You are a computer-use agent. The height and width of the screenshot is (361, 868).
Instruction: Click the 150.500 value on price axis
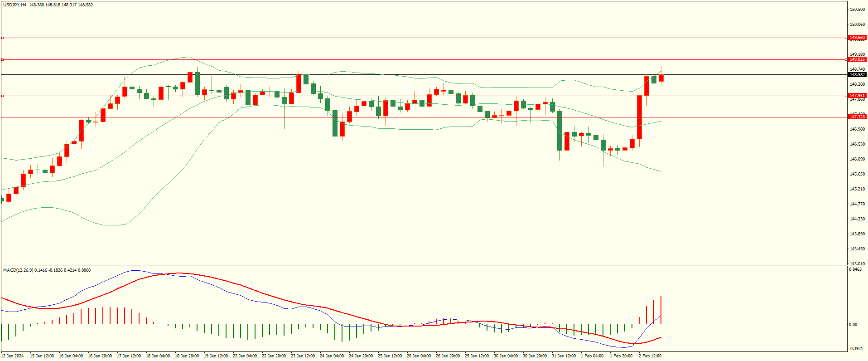[x=858, y=9]
